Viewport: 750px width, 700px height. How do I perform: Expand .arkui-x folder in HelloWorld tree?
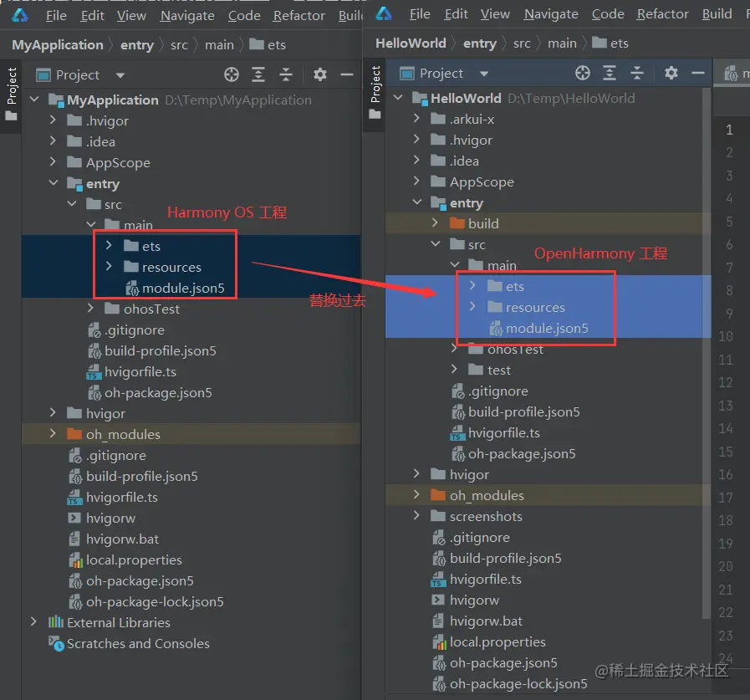point(416,118)
